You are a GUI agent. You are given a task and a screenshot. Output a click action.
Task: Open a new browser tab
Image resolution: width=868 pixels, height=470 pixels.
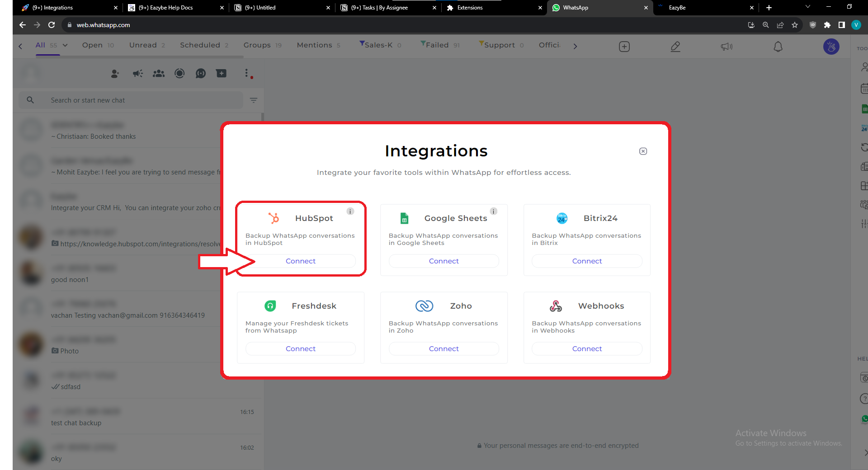pyautogui.click(x=769, y=8)
